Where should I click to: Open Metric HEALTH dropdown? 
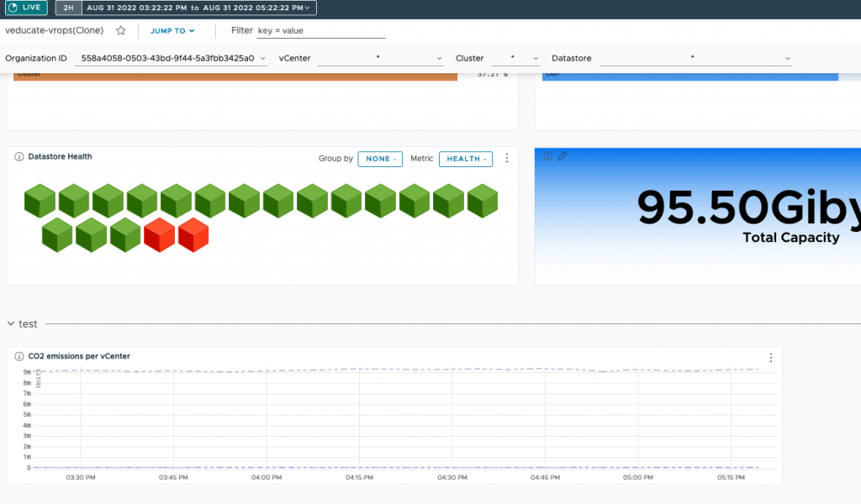pos(466,159)
